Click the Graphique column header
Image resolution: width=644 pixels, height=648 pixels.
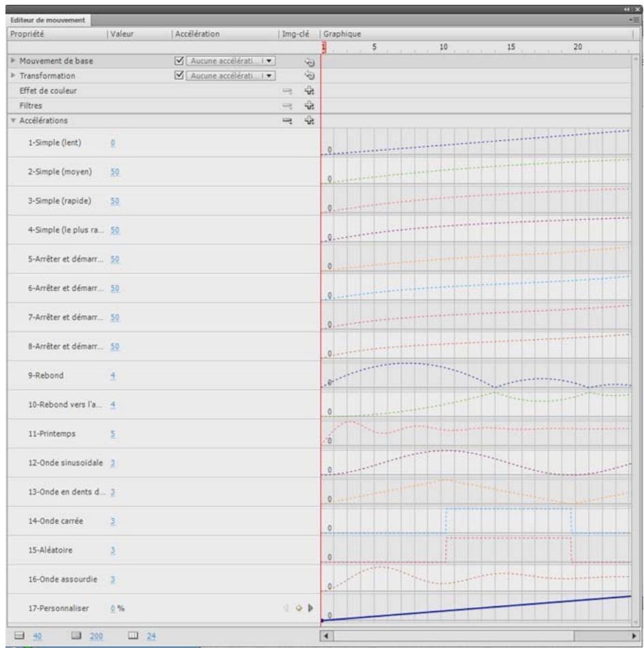click(x=342, y=34)
